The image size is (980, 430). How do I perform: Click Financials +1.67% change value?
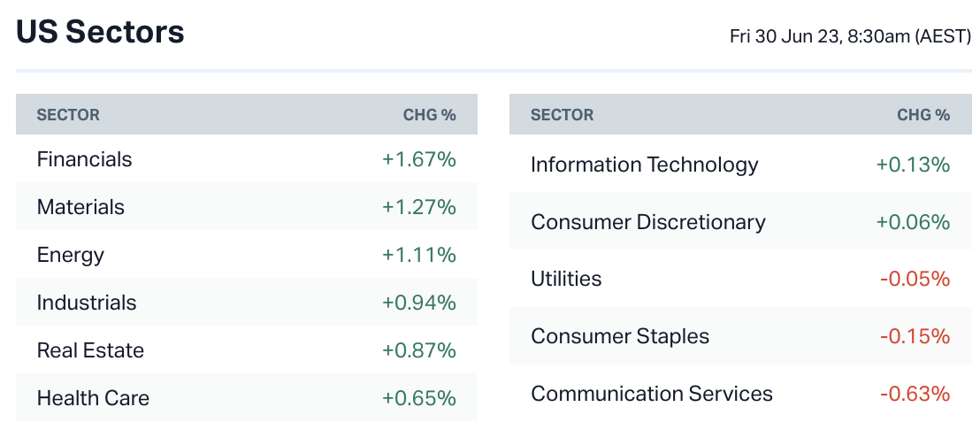(x=419, y=159)
